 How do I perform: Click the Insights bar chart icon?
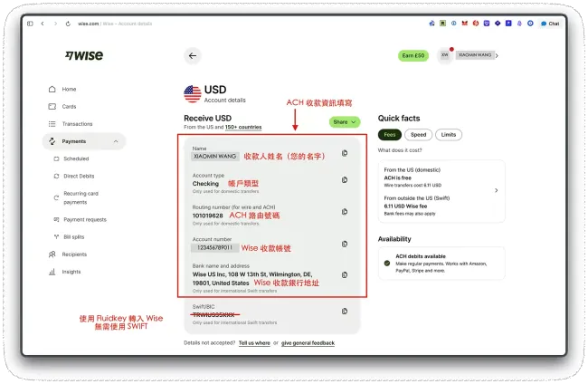(52, 272)
